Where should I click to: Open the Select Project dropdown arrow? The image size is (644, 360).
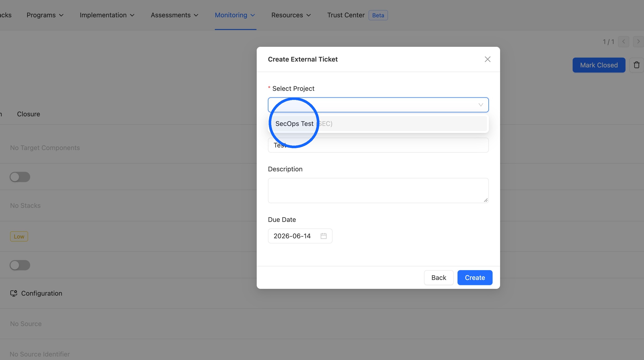tap(480, 105)
